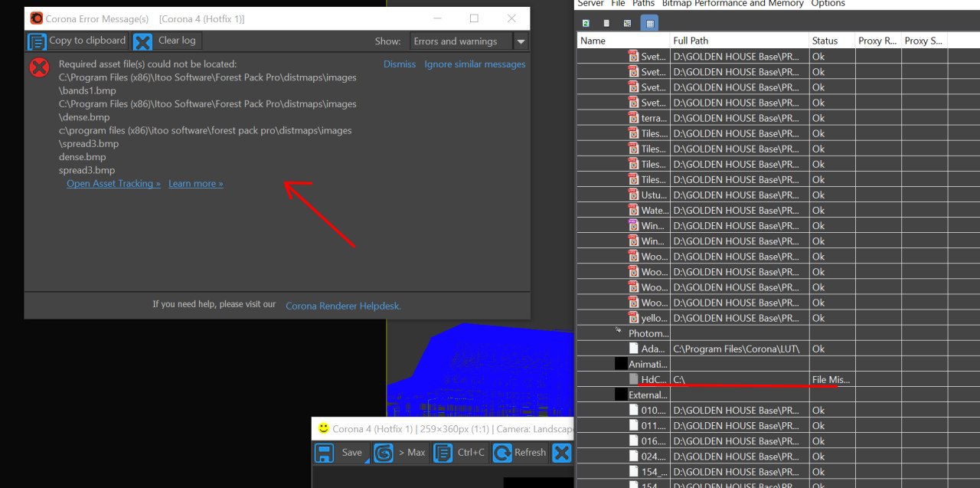Visit the Corona Renderer Helpdesk link
Image resolution: width=980 pixels, height=488 pixels.
click(x=343, y=306)
